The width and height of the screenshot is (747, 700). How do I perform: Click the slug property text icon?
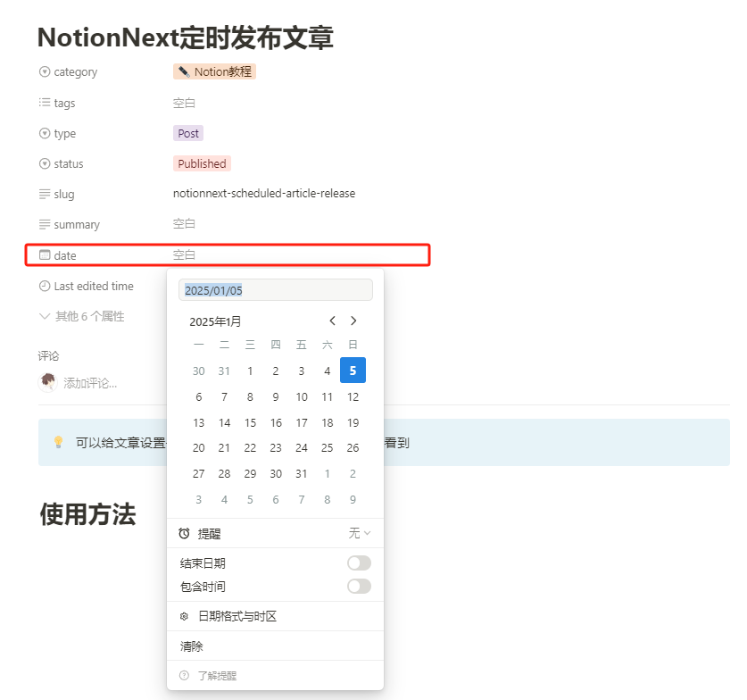(45, 194)
